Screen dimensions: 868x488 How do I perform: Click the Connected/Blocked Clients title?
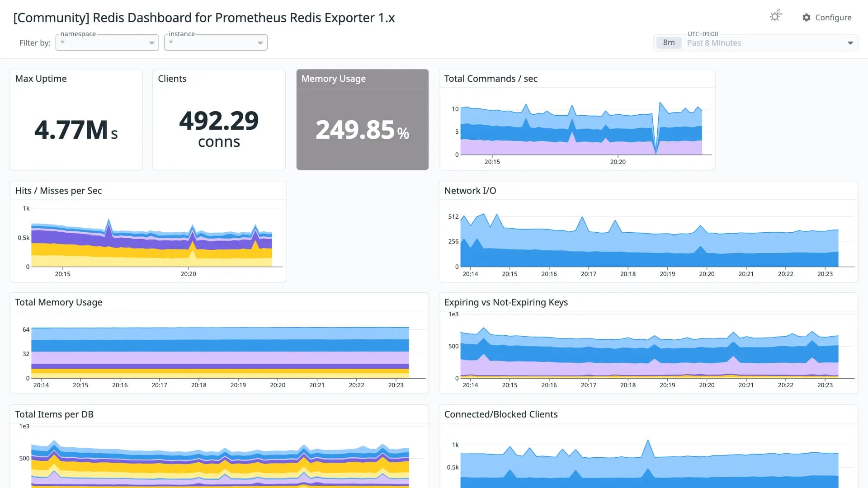(501, 414)
